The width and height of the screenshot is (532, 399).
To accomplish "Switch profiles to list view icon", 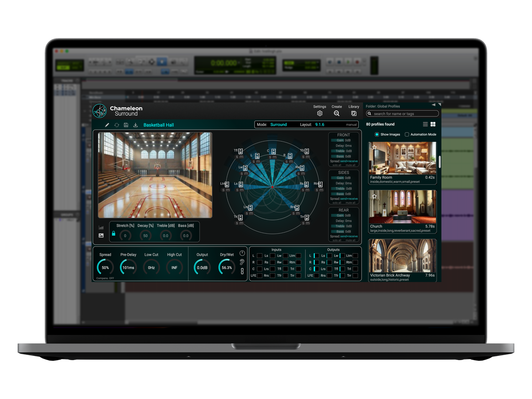I will 425,125.
